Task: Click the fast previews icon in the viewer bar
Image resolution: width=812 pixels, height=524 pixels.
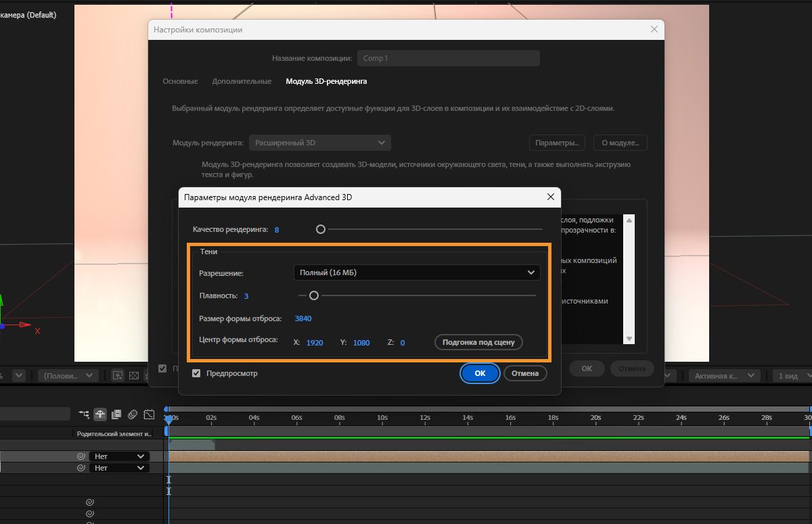Action: [x=118, y=375]
